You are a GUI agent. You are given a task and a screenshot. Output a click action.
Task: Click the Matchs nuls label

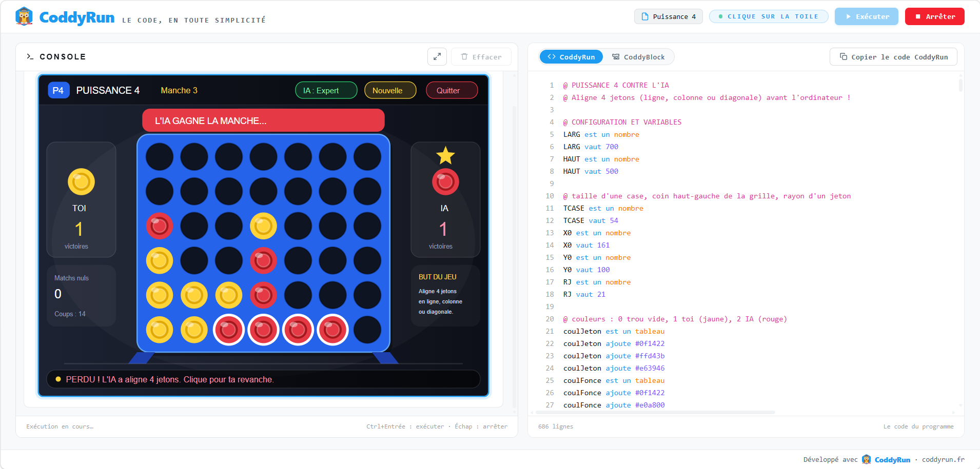coord(71,278)
